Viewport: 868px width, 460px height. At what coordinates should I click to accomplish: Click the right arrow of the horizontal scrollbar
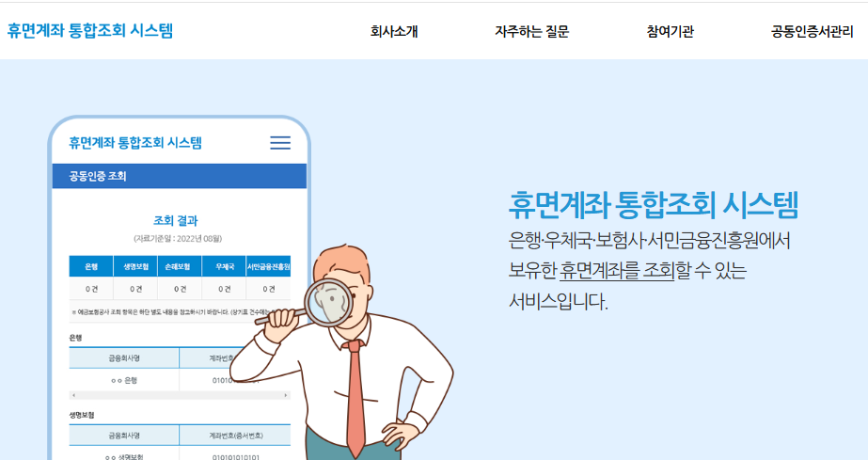[x=286, y=395]
